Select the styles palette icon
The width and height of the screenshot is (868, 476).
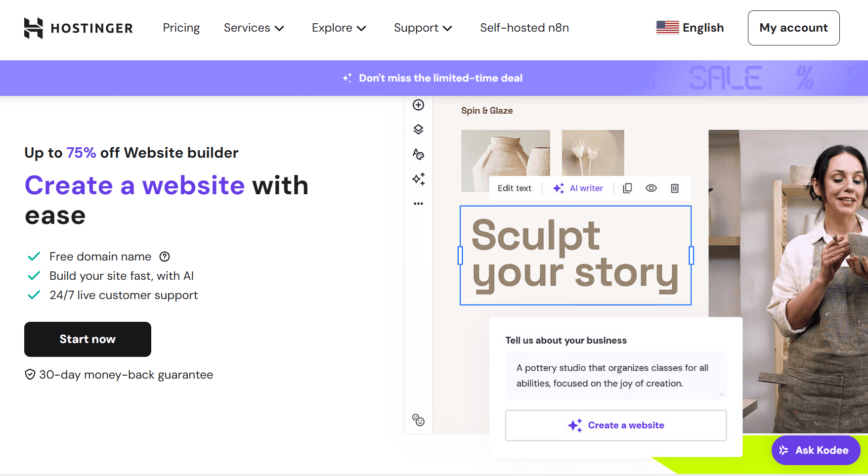click(418, 154)
